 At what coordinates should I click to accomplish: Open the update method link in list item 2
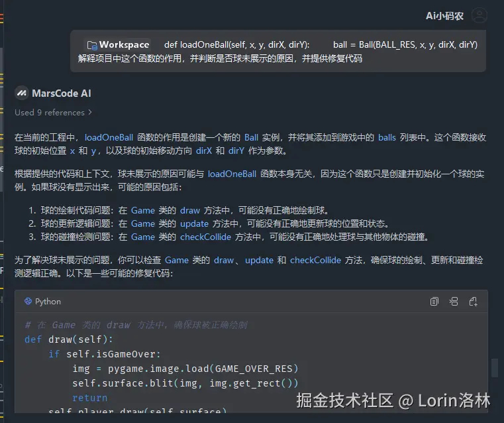(194, 224)
